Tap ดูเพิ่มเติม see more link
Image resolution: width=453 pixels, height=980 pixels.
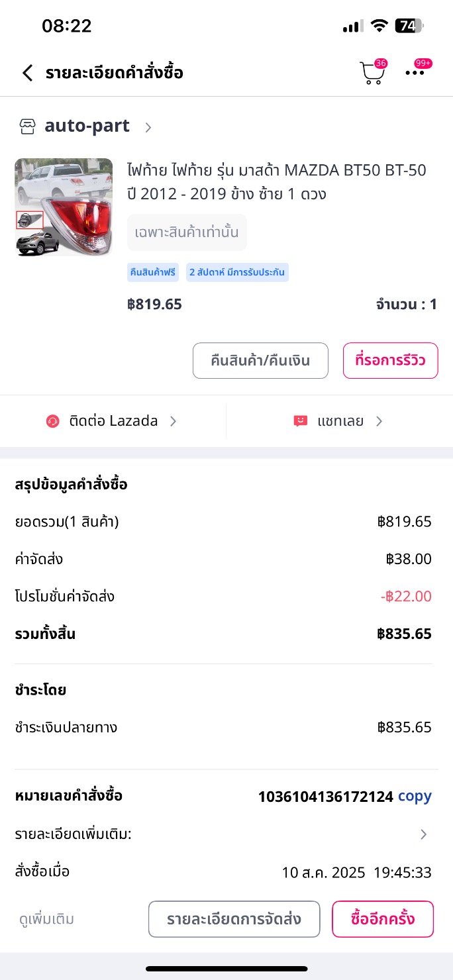coord(46,919)
